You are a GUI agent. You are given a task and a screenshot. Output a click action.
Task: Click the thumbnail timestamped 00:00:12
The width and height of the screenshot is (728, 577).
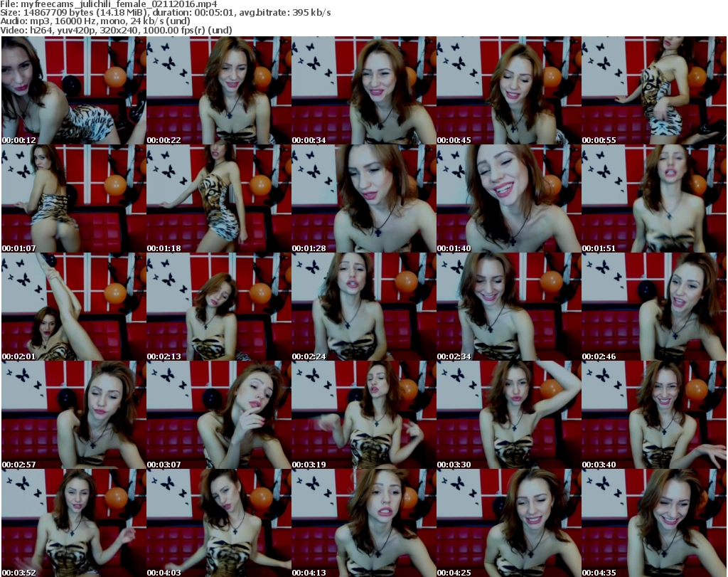click(x=73, y=90)
